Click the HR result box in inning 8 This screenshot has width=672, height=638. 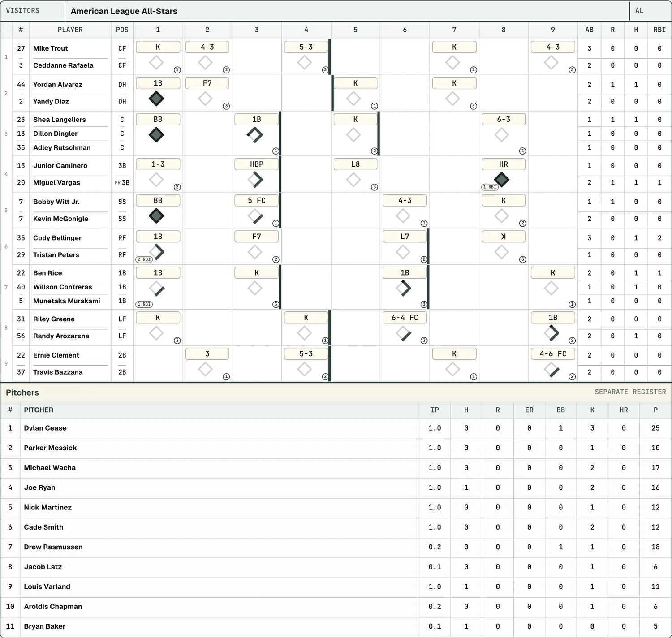(504, 164)
